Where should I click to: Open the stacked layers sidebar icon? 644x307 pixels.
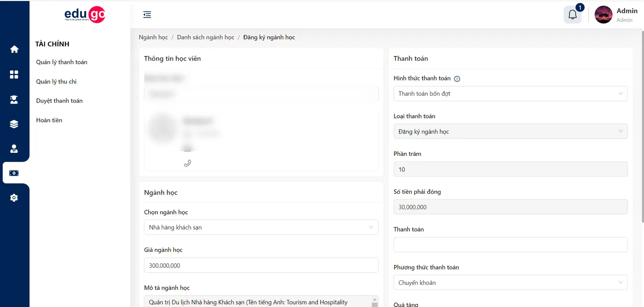(x=14, y=124)
